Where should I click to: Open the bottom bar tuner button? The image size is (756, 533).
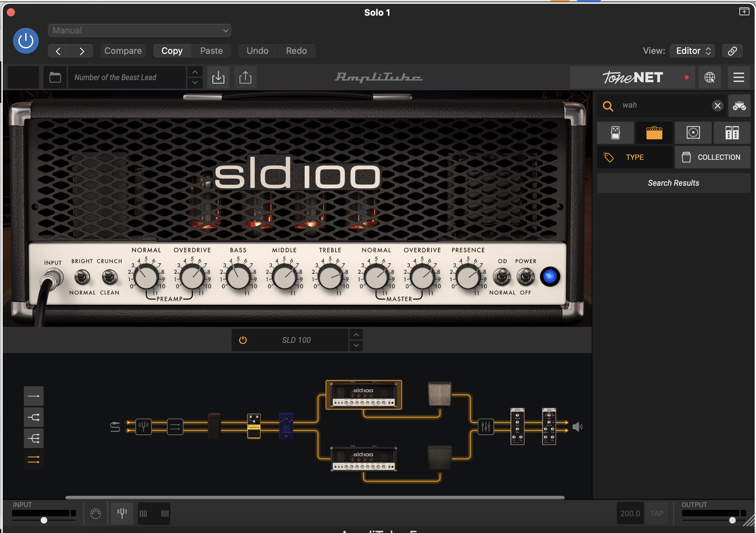[122, 513]
